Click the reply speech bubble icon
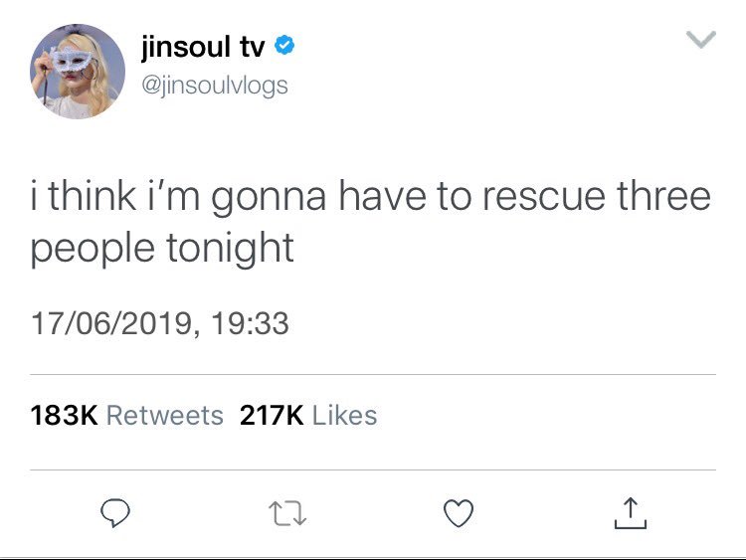Image resolution: width=746 pixels, height=560 pixels. tap(115, 513)
